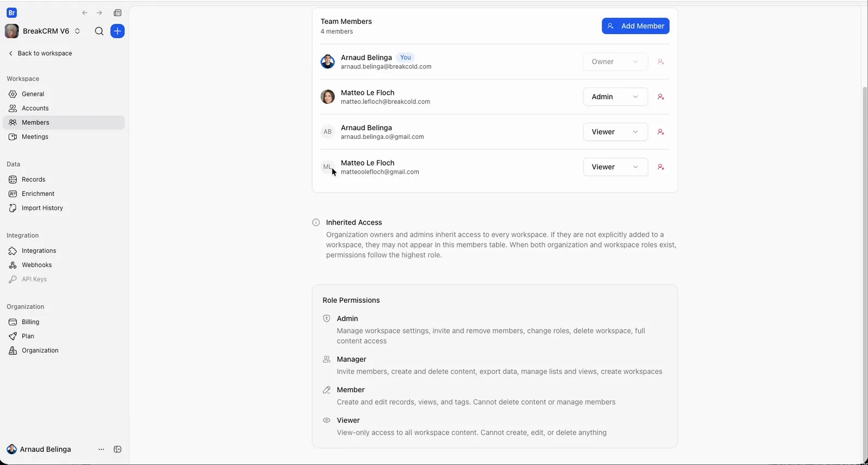Remove member arnaud.belinga.o@gmail.com
The height and width of the screenshot is (465, 868).
pyautogui.click(x=661, y=132)
